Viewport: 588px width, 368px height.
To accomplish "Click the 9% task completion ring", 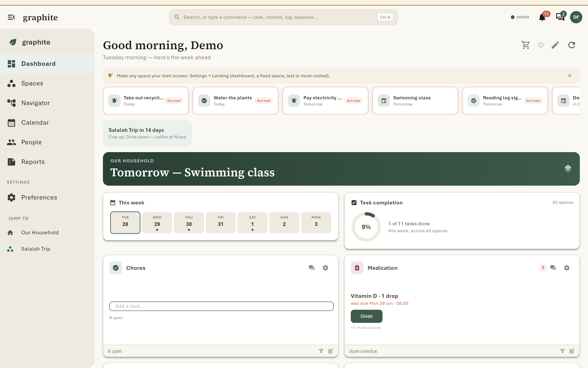I will 366,227.
